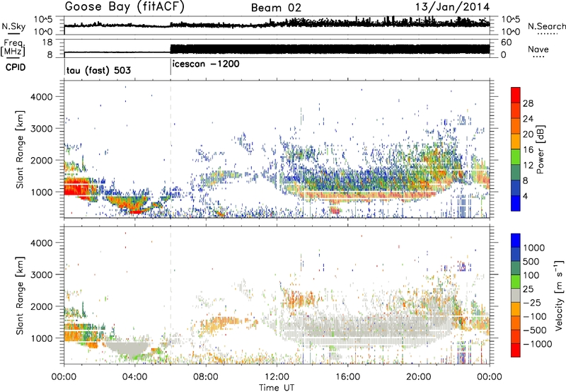Viewport: 566px width, 392px height.
Task: Click the '4000' range tick of the power panel
Action: (41, 97)
